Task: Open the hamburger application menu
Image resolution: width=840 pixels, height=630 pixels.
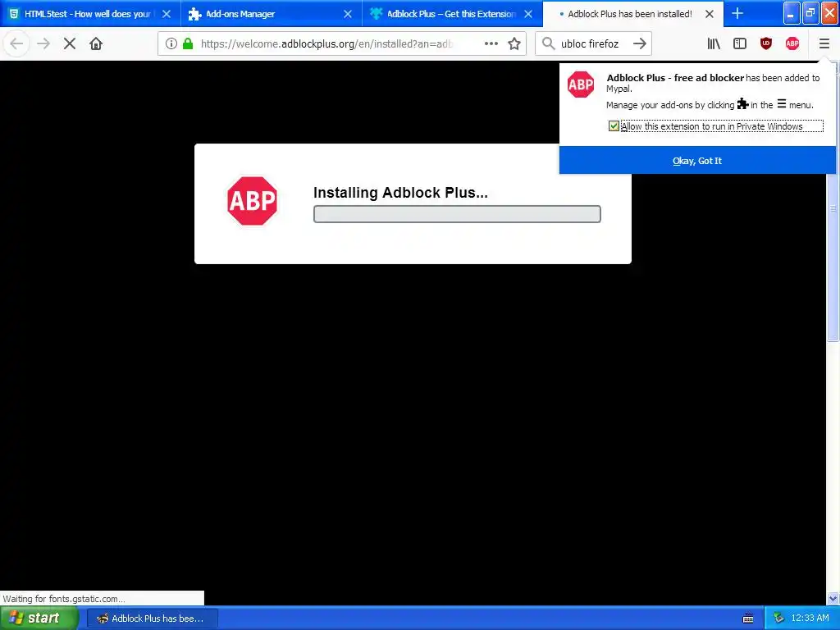Action: coord(824,43)
